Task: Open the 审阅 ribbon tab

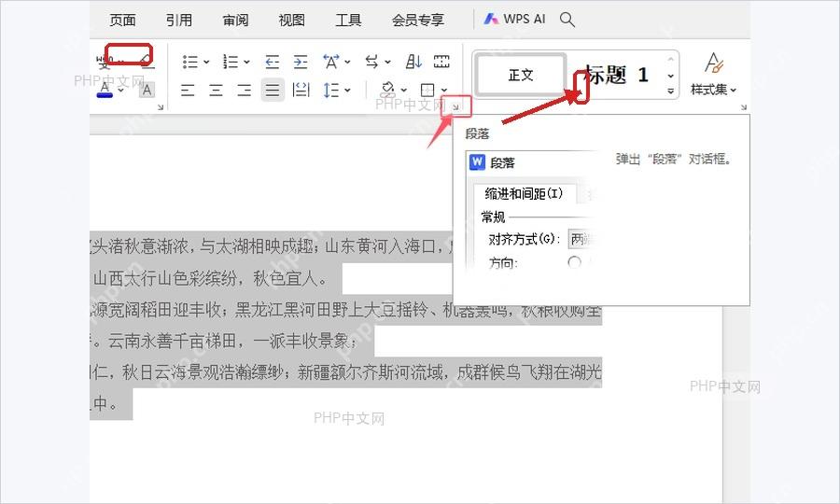Action: point(236,21)
